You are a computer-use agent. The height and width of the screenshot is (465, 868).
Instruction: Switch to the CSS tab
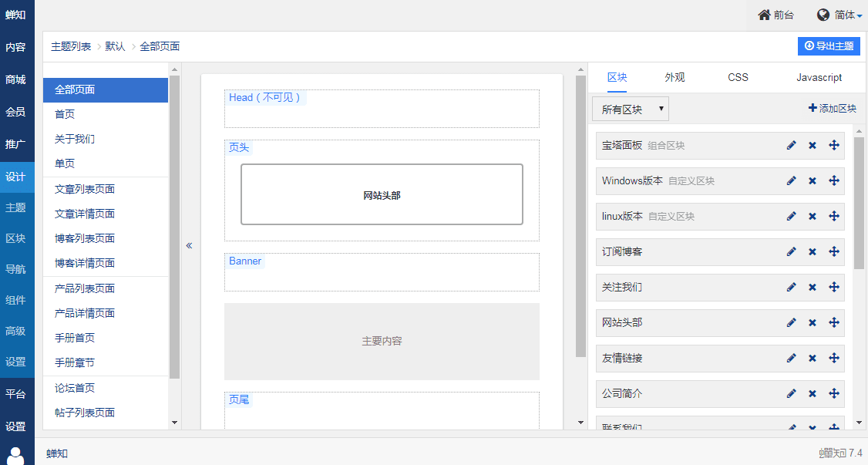(x=738, y=78)
